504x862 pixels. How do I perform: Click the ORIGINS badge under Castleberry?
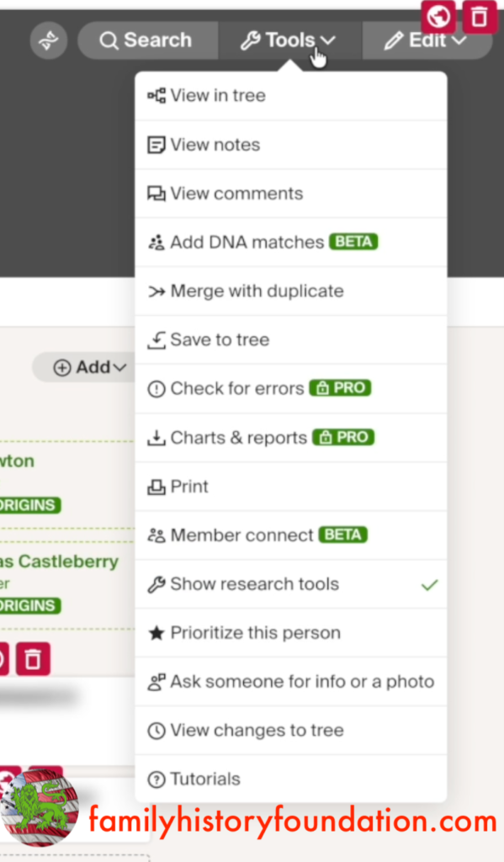coord(25,606)
